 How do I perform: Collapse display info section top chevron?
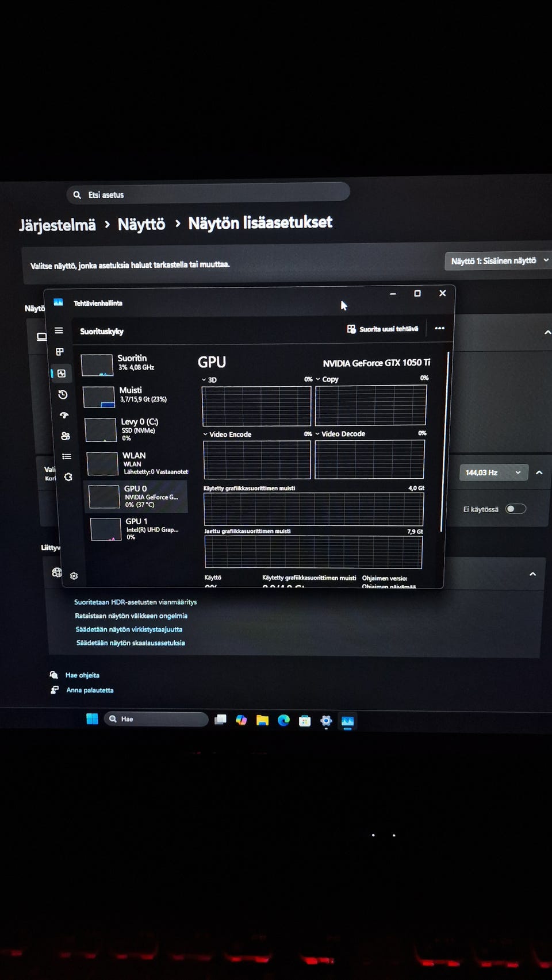[547, 332]
